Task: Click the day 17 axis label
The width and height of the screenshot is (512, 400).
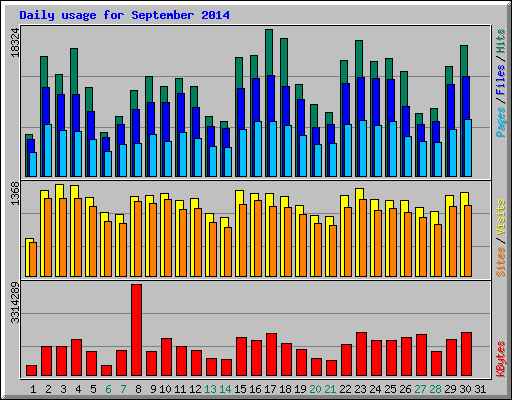Action: coord(270,389)
